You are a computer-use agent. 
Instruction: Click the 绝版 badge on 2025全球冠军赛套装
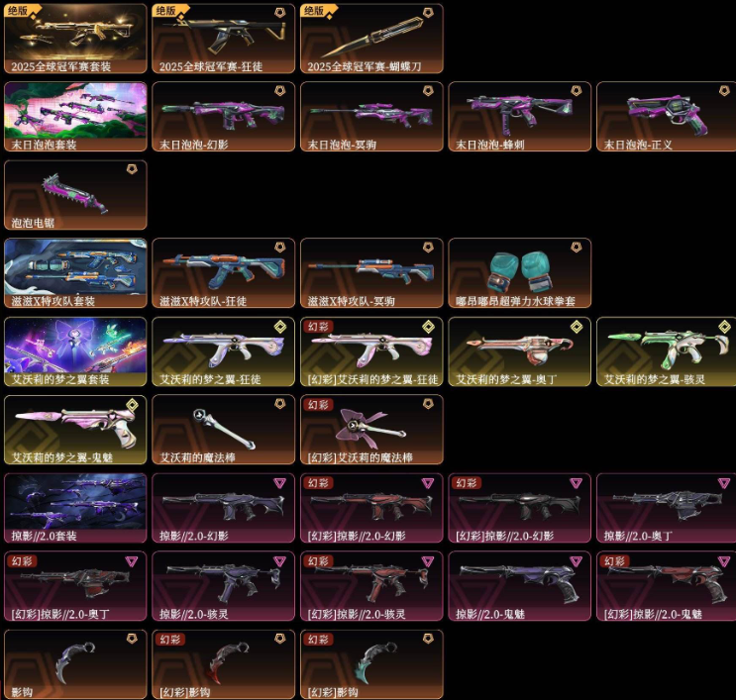pyautogui.click(x=18, y=10)
